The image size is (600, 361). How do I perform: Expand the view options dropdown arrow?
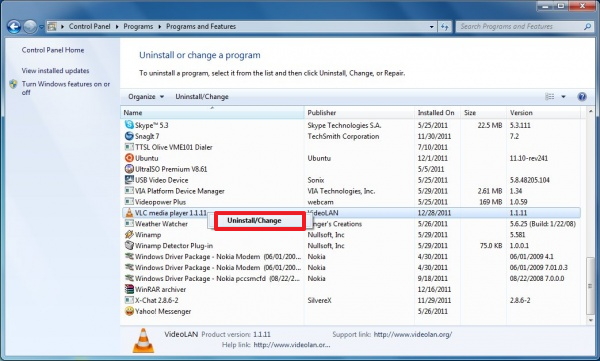pyautogui.click(x=563, y=96)
